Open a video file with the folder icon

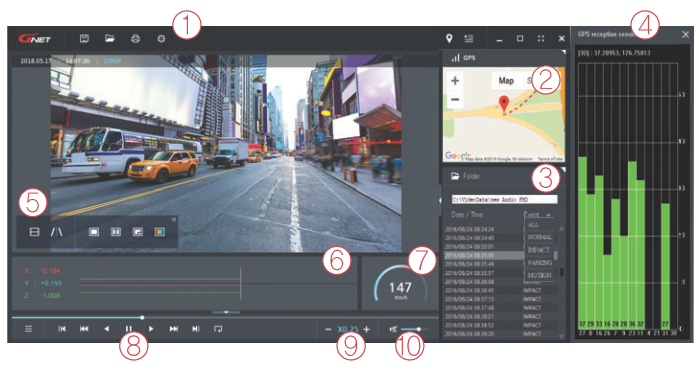(x=110, y=39)
